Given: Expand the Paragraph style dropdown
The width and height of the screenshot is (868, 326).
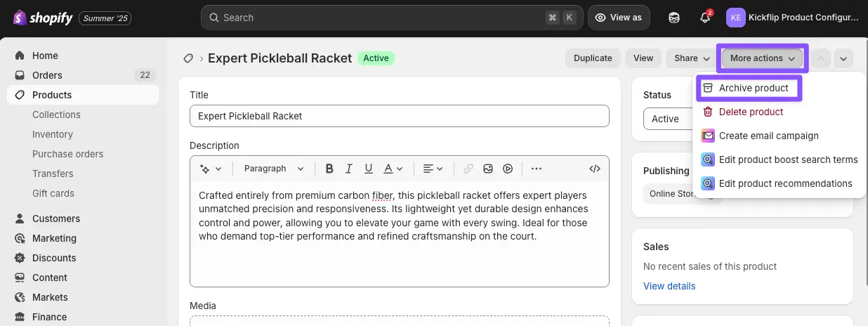Looking at the screenshot, I should click(x=274, y=169).
